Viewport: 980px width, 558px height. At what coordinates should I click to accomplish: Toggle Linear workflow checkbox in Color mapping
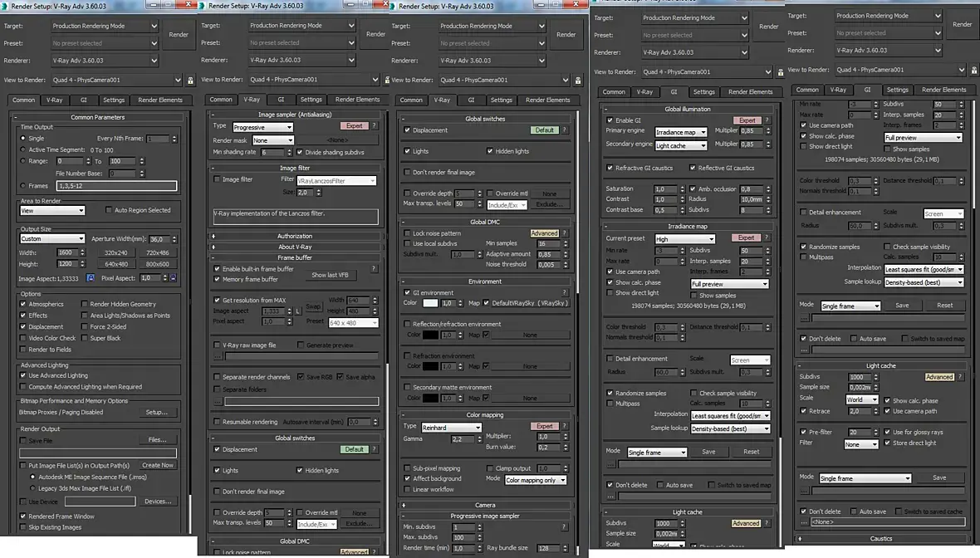[x=408, y=489]
